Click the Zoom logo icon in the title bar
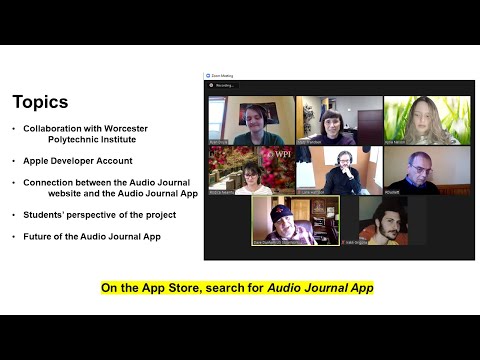480x360 pixels. 208,76
